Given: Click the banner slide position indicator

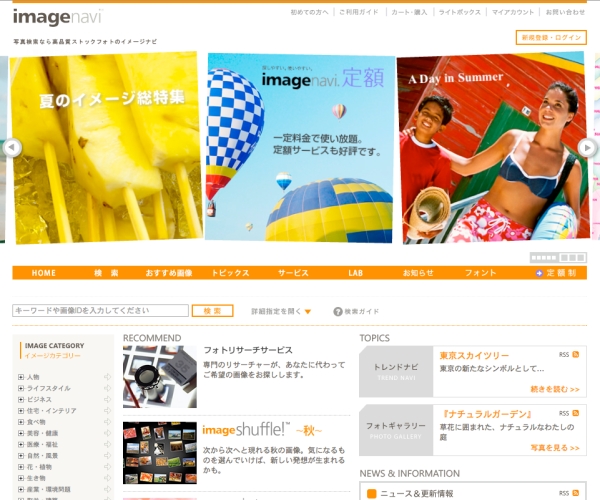Looking at the screenshot, I should pos(544,258).
